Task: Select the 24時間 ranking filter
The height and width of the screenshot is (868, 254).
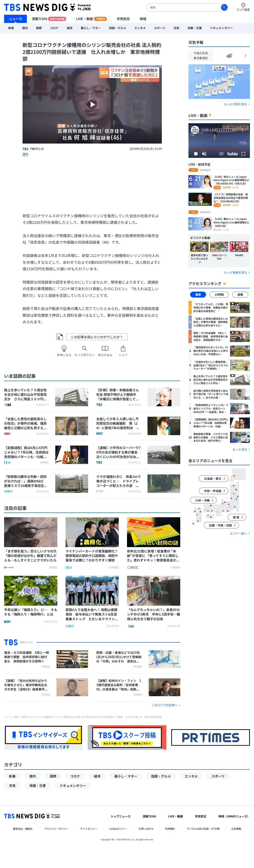Action: tap(219, 294)
